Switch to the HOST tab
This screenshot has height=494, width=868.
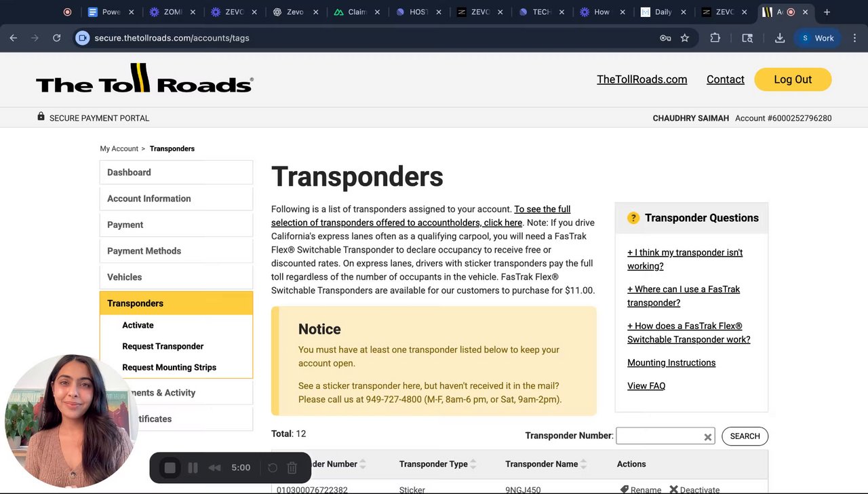point(418,12)
